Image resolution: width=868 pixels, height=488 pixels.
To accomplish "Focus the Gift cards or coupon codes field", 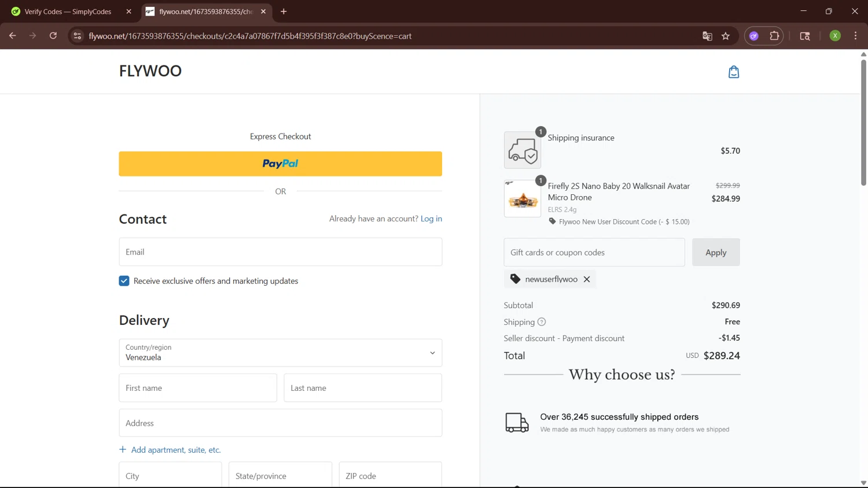I will coord(594,252).
